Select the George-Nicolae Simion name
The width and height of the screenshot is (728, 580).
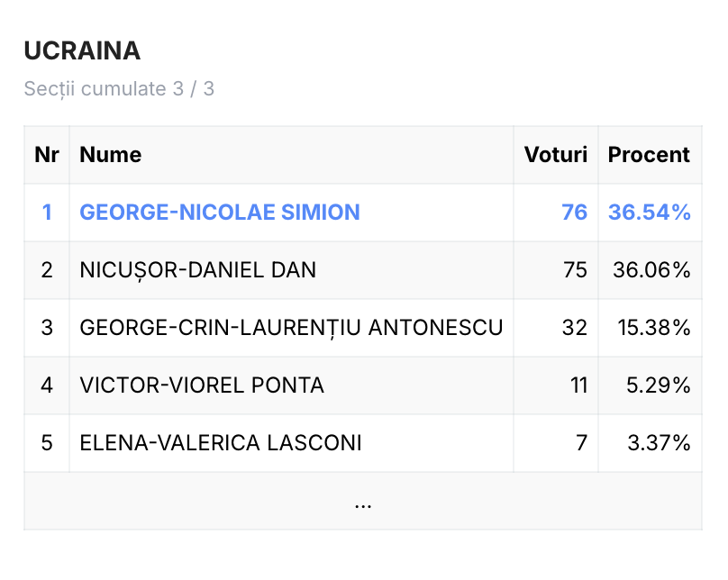220,212
